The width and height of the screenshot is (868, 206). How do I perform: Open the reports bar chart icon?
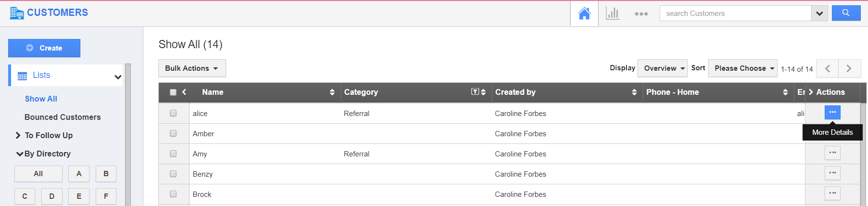point(613,13)
